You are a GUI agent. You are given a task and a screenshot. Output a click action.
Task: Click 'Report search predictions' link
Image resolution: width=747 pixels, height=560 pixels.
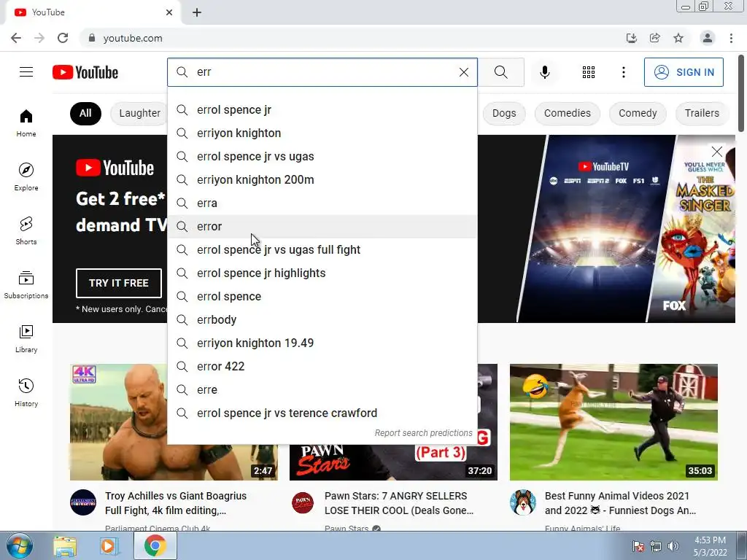click(x=423, y=433)
